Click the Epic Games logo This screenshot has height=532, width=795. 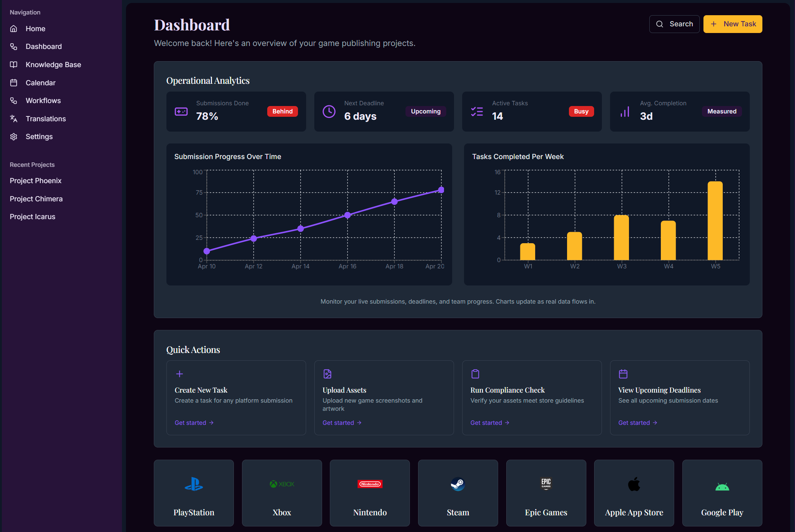pyautogui.click(x=546, y=483)
